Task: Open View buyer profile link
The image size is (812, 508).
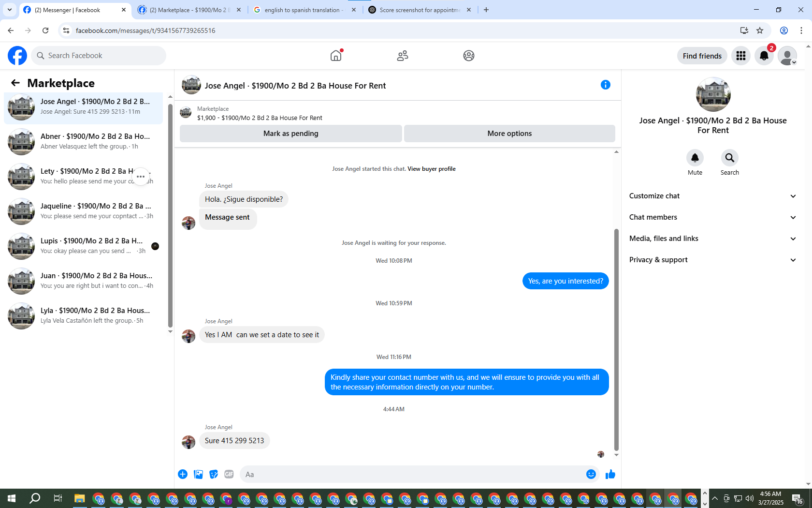Action: tap(431, 169)
